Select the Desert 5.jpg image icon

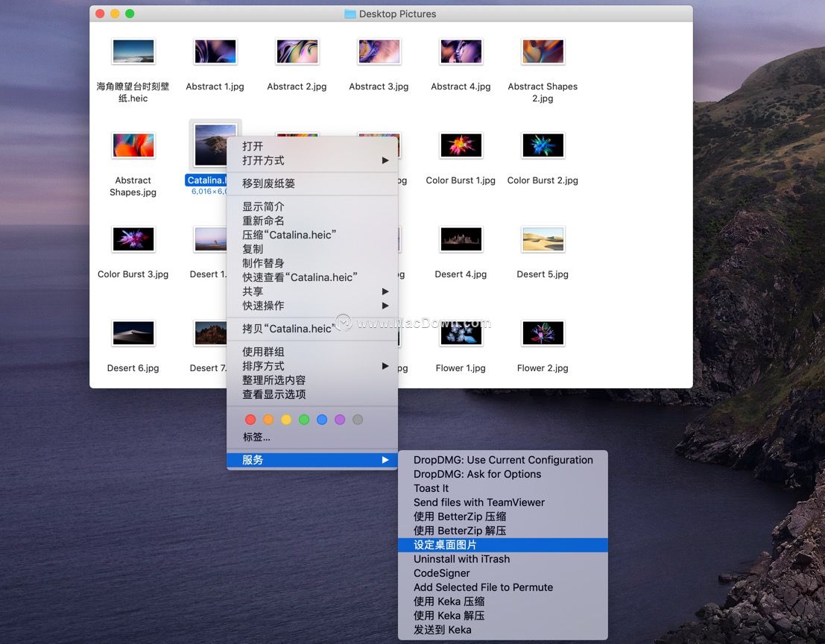coord(543,239)
